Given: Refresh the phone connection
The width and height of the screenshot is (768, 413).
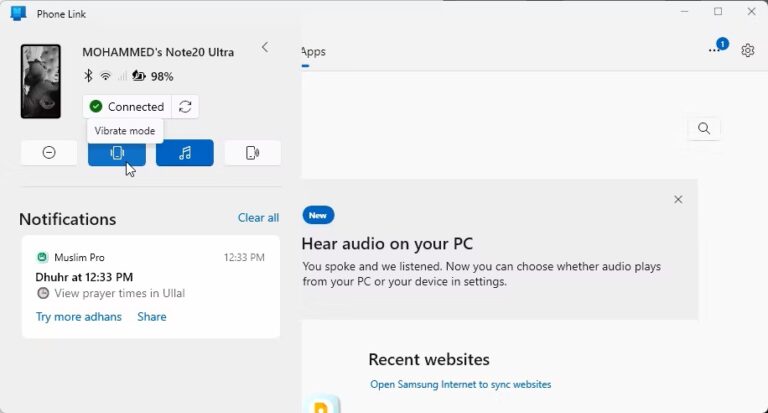Looking at the screenshot, I should (185, 106).
